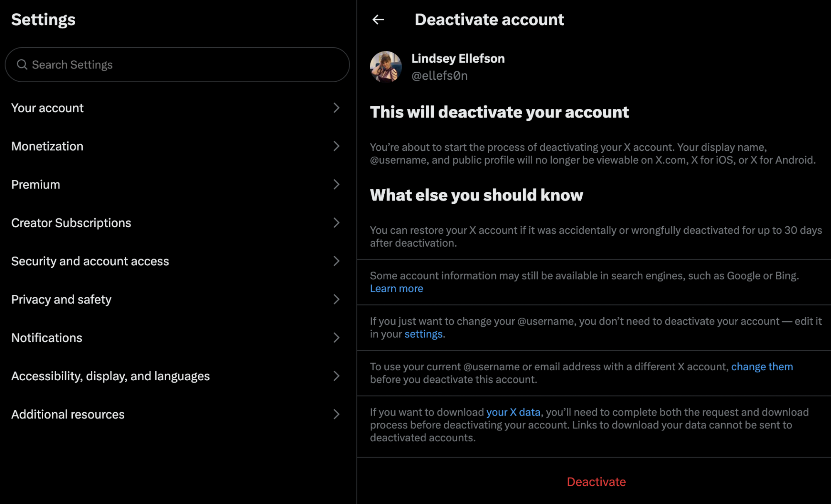The width and height of the screenshot is (831, 504).
Task: Click the red Deactivate button
Action: click(x=596, y=482)
